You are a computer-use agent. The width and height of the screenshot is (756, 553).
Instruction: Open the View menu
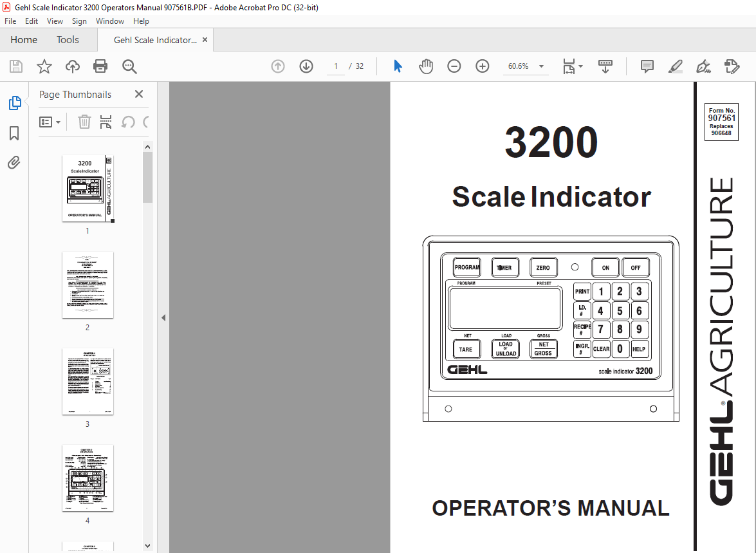click(55, 21)
